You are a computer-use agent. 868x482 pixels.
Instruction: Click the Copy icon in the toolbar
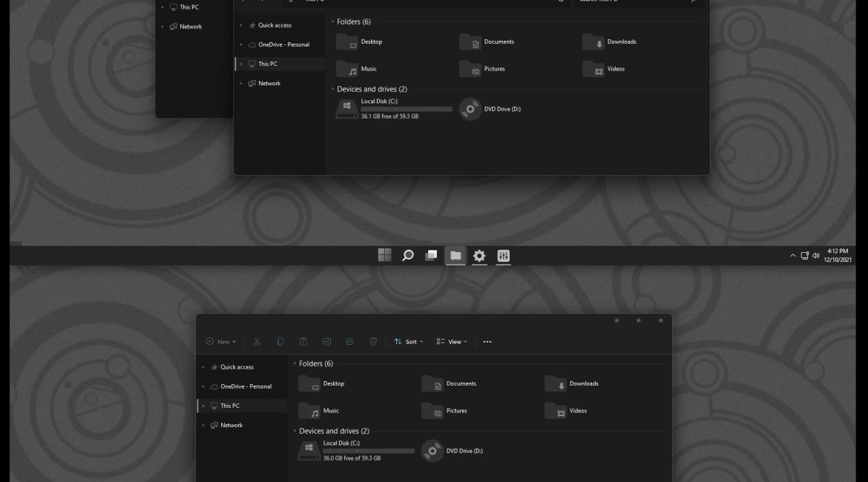[280, 341]
